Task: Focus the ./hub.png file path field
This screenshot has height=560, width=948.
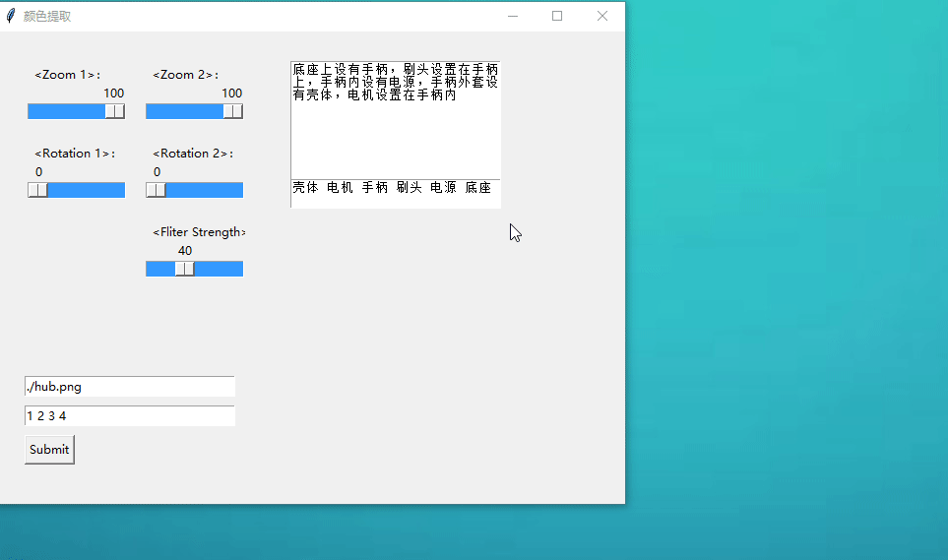Action: (130, 387)
